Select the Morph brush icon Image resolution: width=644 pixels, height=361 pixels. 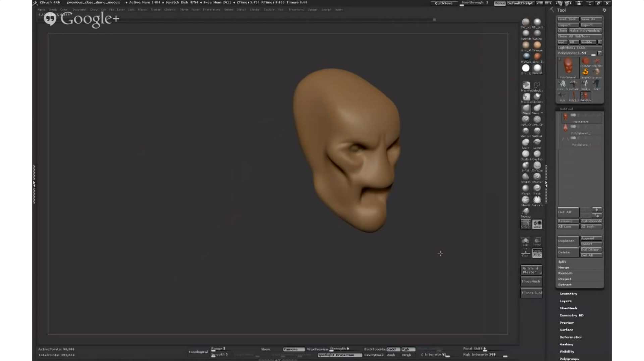pyautogui.click(x=526, y=188)
